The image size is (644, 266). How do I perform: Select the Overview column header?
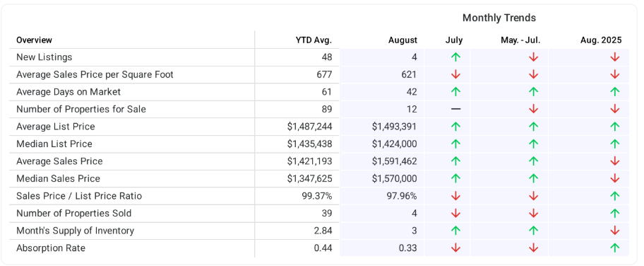[34, 40]
